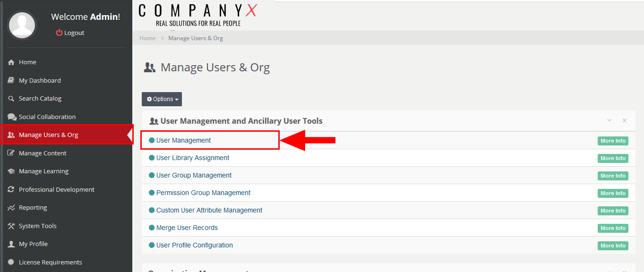Click the users icon in the page heading
This screenshot has width=644, height=272.
point(149,67)
